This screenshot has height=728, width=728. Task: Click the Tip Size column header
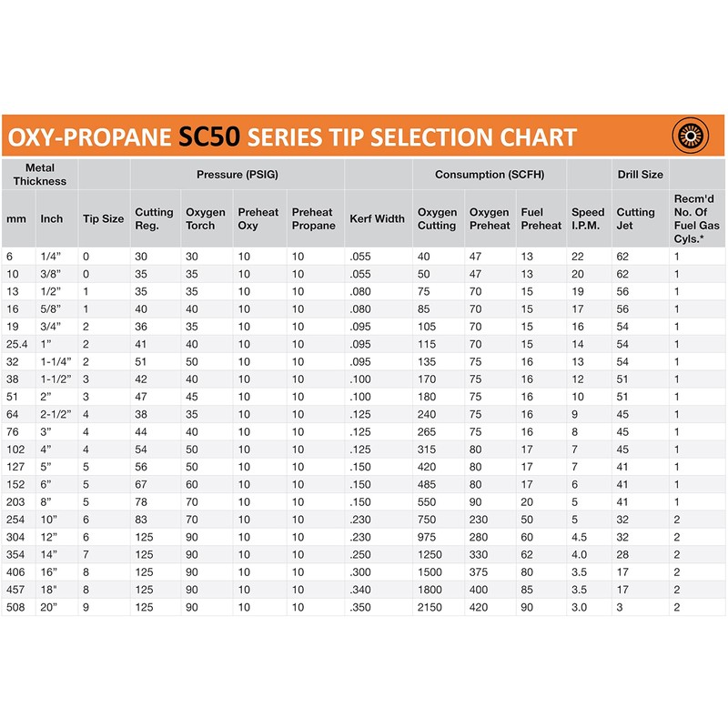point(103,218)
